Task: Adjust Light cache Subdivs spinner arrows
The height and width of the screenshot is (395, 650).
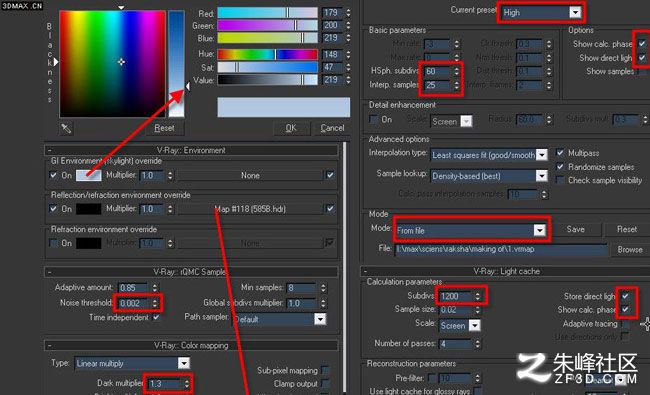Action: 478,296
